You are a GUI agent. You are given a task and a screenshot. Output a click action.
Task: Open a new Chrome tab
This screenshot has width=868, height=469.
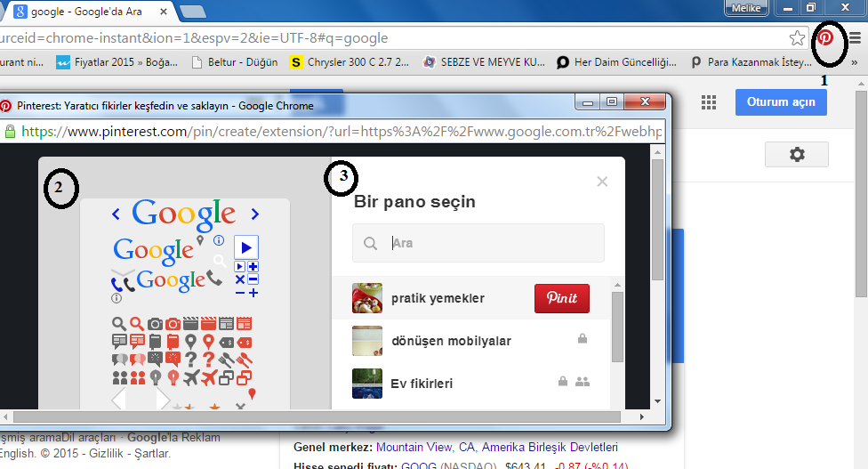[193, 11]
